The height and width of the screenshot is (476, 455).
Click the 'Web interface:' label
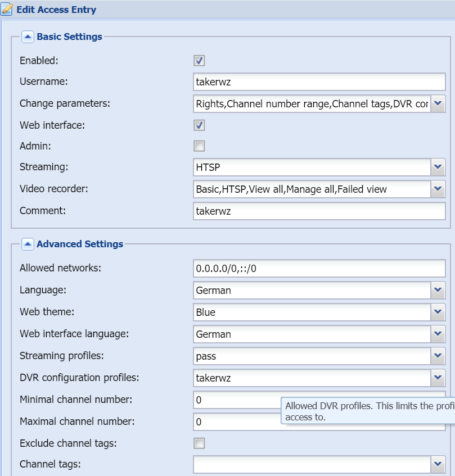(52, 125)
